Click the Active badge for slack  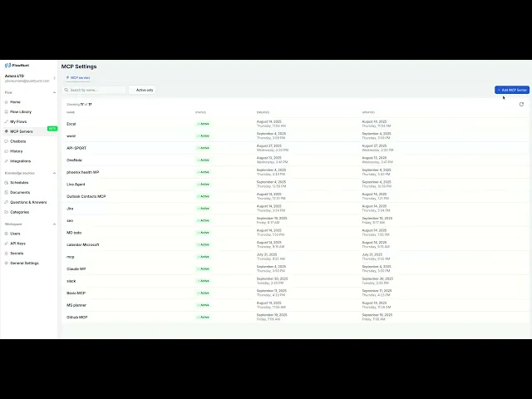(x=203, y=281)
